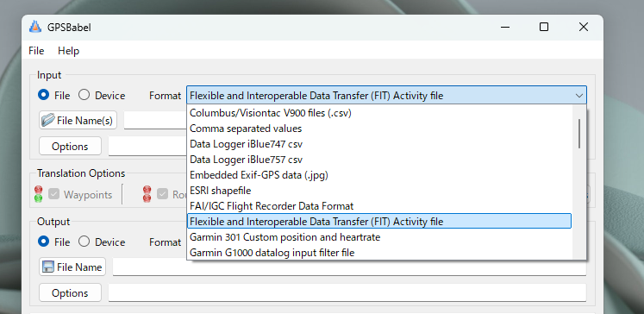Choose Garmin G1000 datalog input filter file
644x314 pixels.
point(379,253)
